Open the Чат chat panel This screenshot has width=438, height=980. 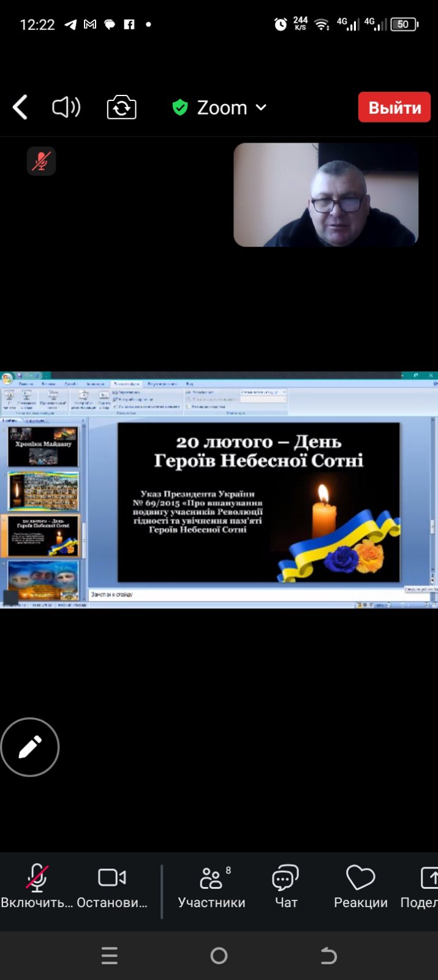click(x=285, y=886)
